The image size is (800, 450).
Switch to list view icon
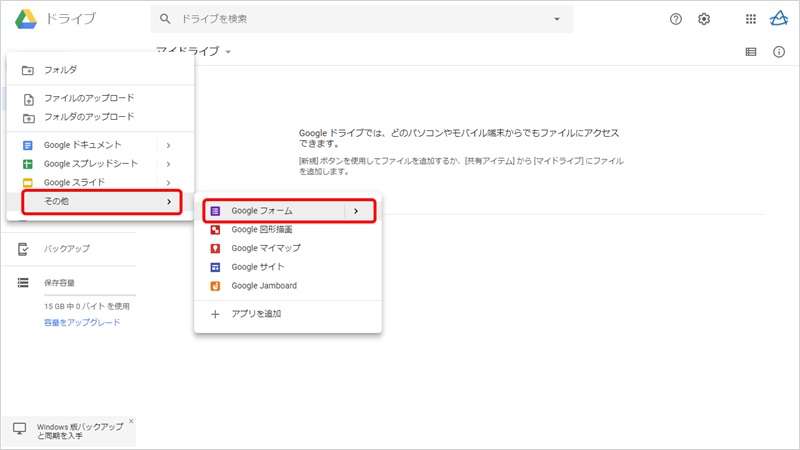(x=751, y=52)
